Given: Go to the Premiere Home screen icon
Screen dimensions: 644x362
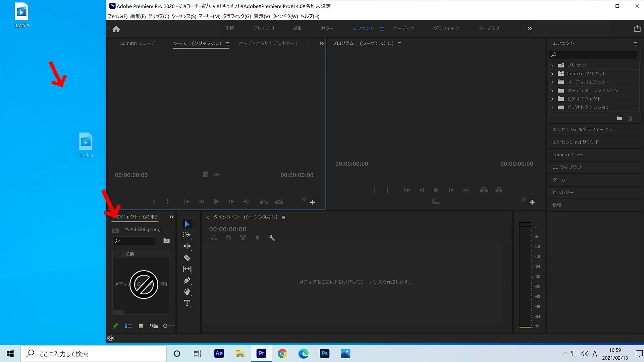Looking at the screenshot, I should coord(116,29).
